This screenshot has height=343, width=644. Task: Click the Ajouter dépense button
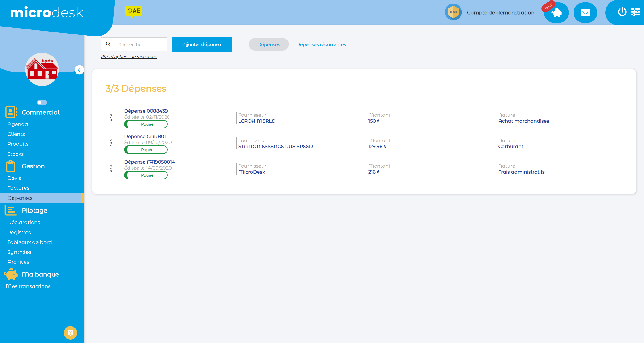(202, 44)
